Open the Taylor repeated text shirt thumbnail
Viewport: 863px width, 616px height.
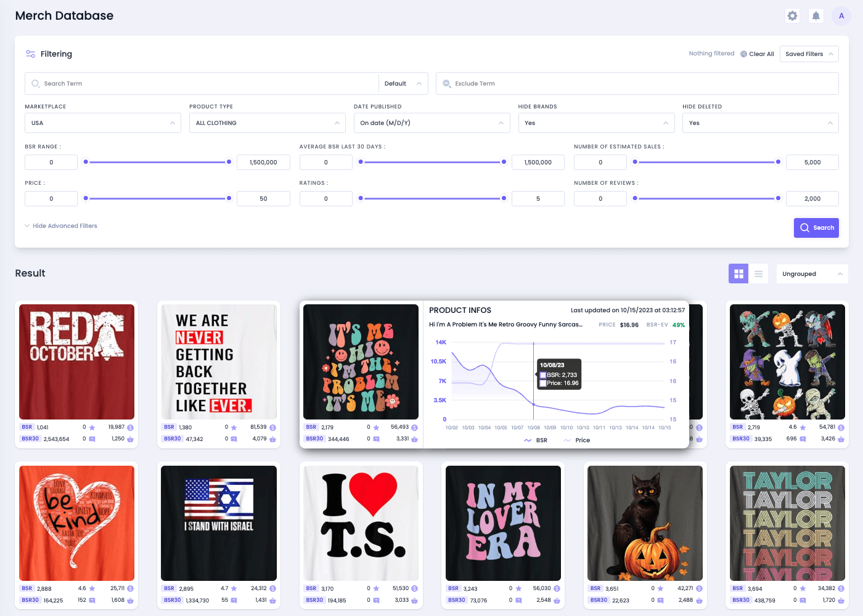point(788,523)
